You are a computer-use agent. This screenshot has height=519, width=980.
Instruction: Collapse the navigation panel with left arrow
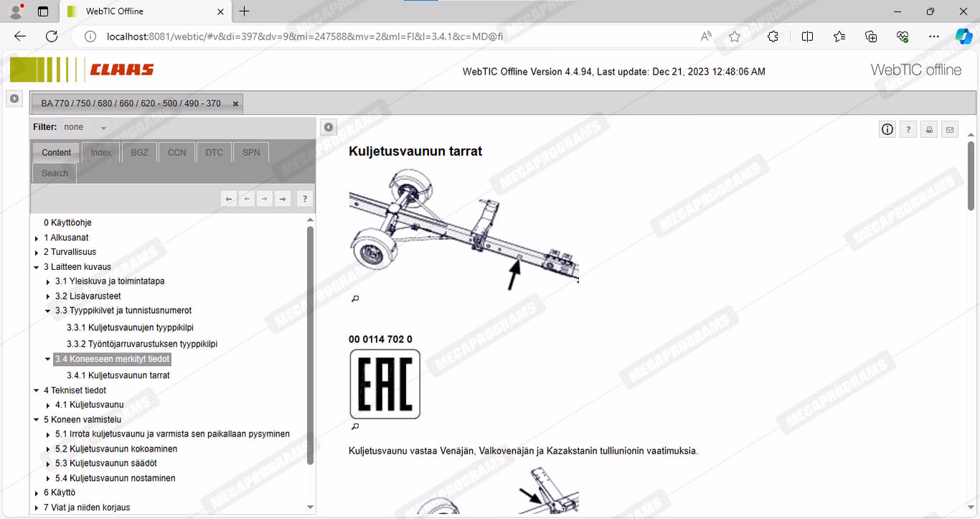click(x=328, y=127)
